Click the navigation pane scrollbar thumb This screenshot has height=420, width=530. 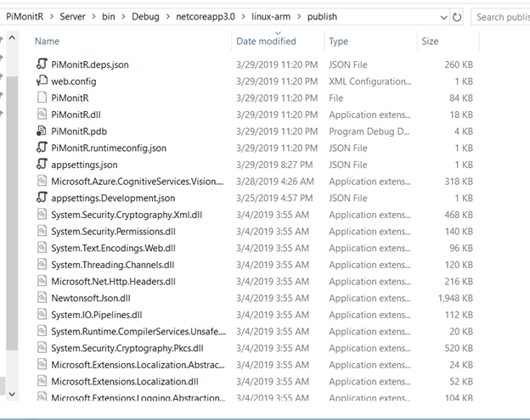point(12,213)
